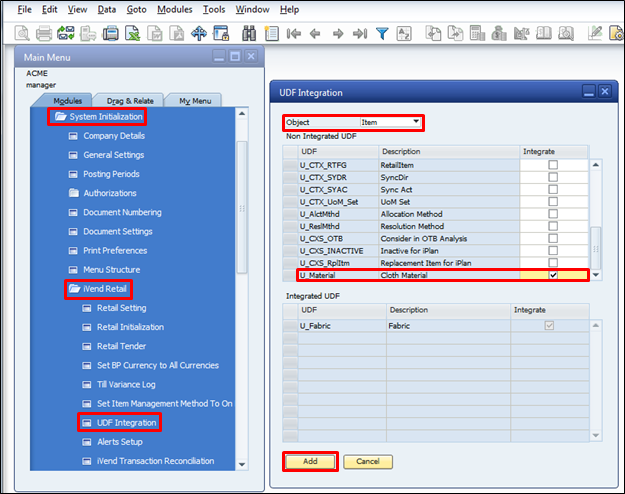Click the Layout Designer pencil icon
This screenshot has width=625, height=494.
click(x=595, y=33)
